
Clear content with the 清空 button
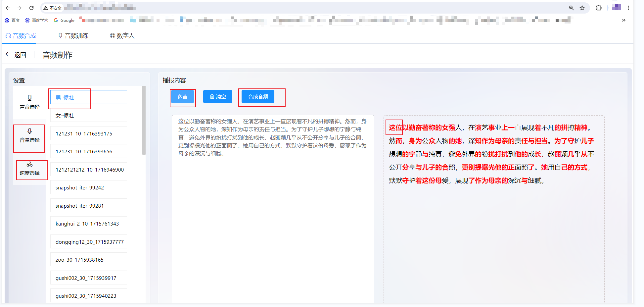pos(218,96)
